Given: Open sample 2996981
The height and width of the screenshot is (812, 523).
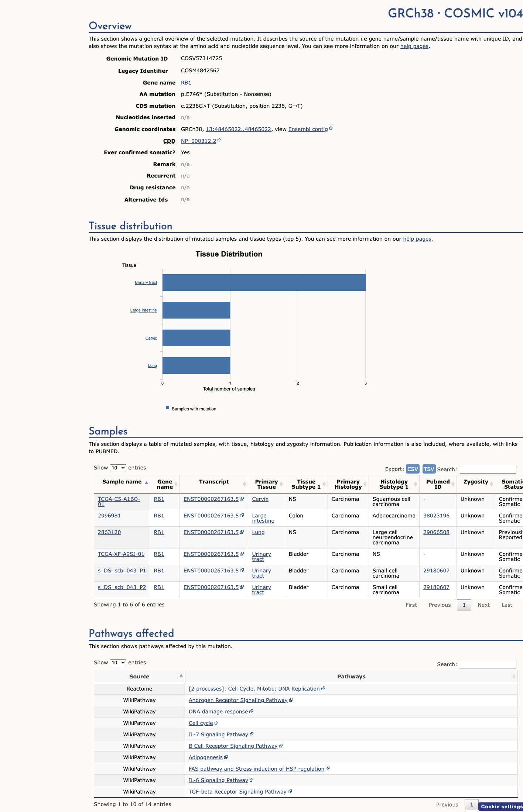Looking at the screenshot, I should coord(109,516).
